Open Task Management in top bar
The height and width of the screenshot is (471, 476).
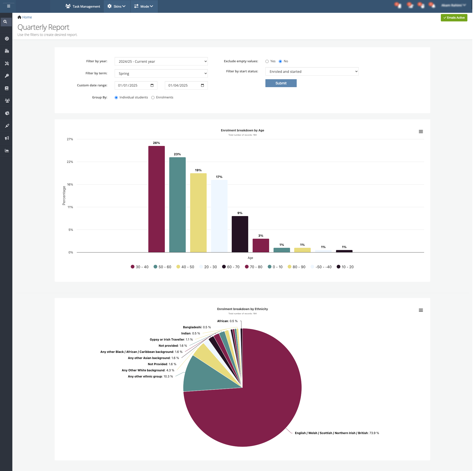tap(83, 6)
